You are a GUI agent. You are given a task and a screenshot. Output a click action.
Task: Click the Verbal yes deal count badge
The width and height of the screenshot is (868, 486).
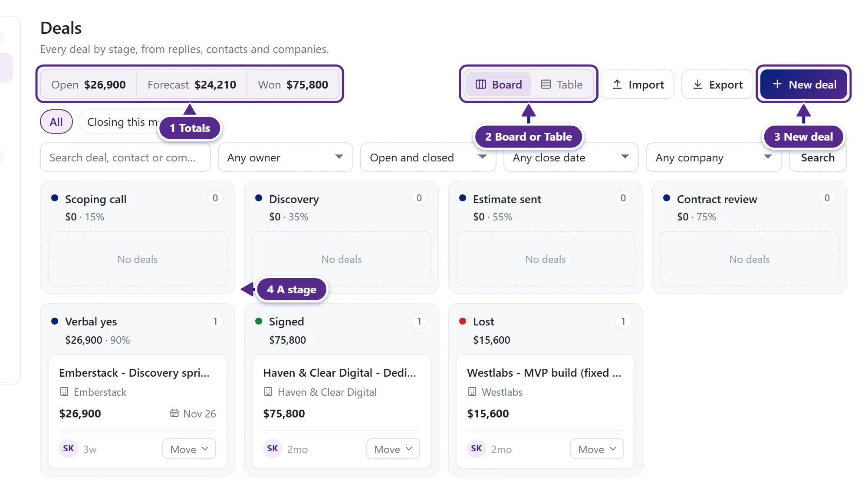[215, 321]
